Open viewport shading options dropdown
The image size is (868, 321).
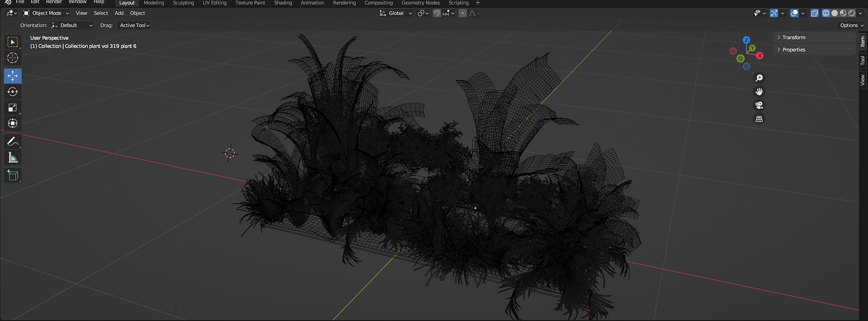click(860, 13)
